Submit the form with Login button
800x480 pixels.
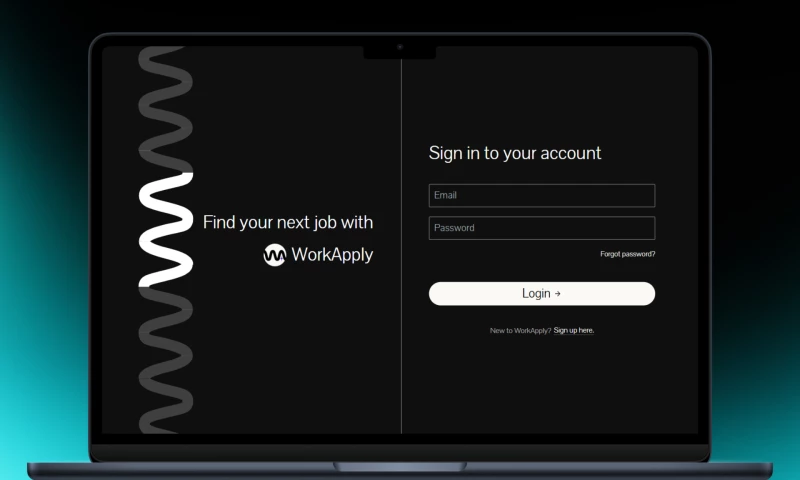542,294
